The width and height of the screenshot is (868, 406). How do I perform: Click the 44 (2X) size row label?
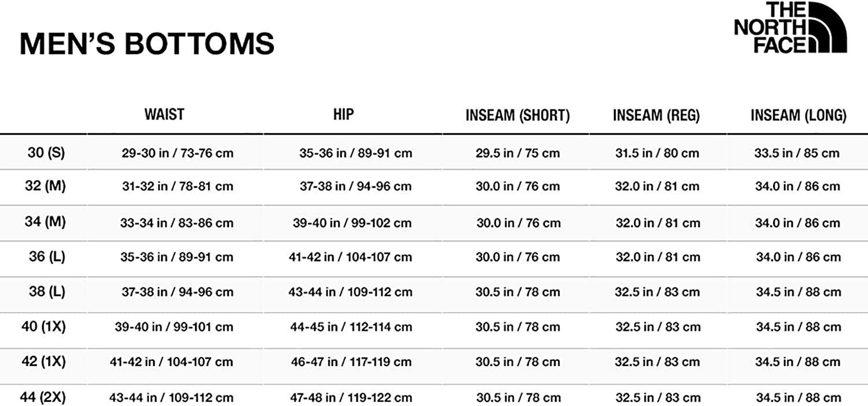click(43, 398)
